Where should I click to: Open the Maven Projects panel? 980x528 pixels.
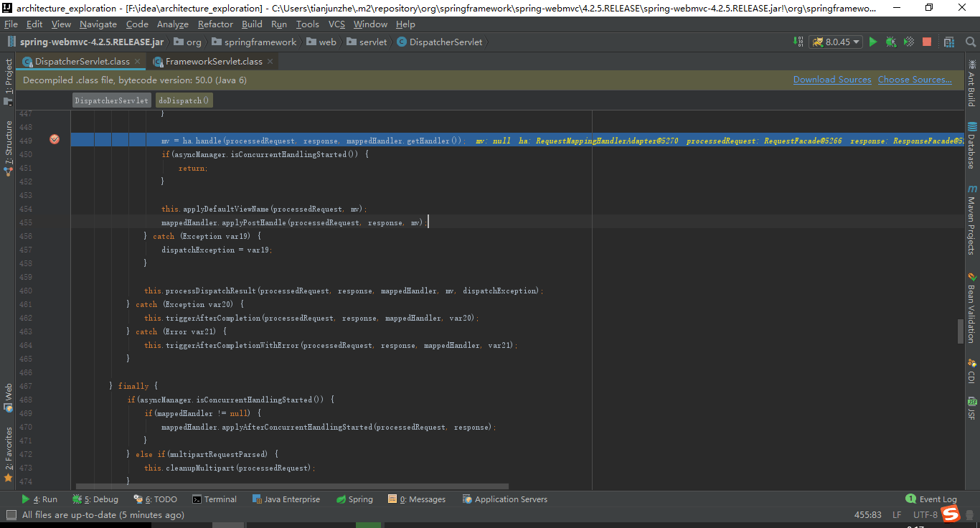pos(973,222)
